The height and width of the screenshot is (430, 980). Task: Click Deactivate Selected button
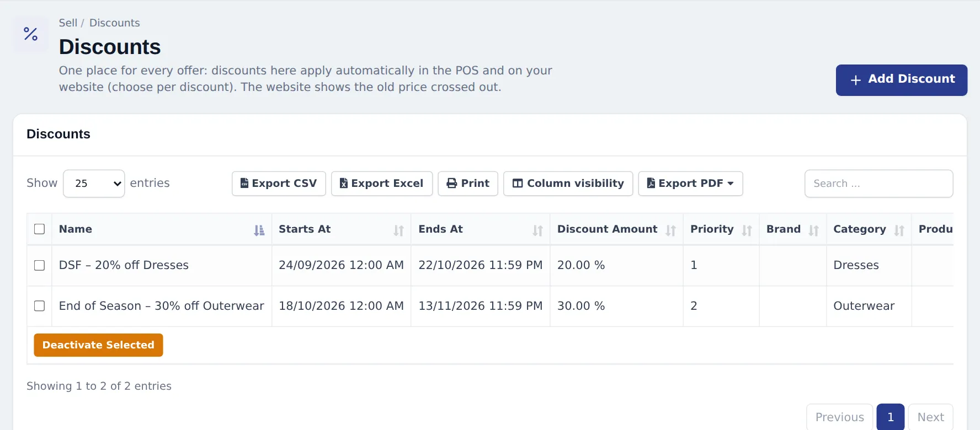click(98, 345)
